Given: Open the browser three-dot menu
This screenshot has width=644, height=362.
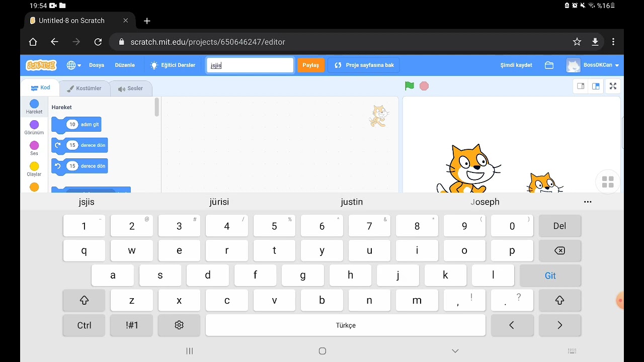Looking at the screenshot, I should [613, 42].
